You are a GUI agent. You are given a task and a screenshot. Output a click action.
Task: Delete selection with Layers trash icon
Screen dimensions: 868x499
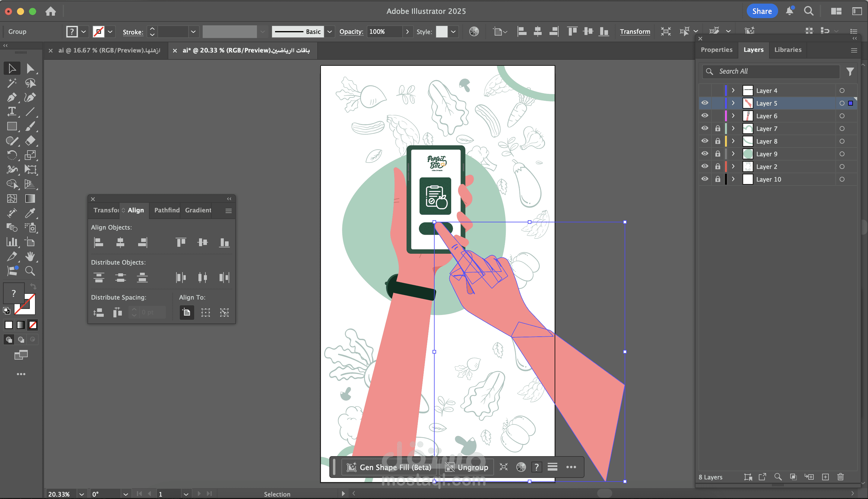coord(840,477)
